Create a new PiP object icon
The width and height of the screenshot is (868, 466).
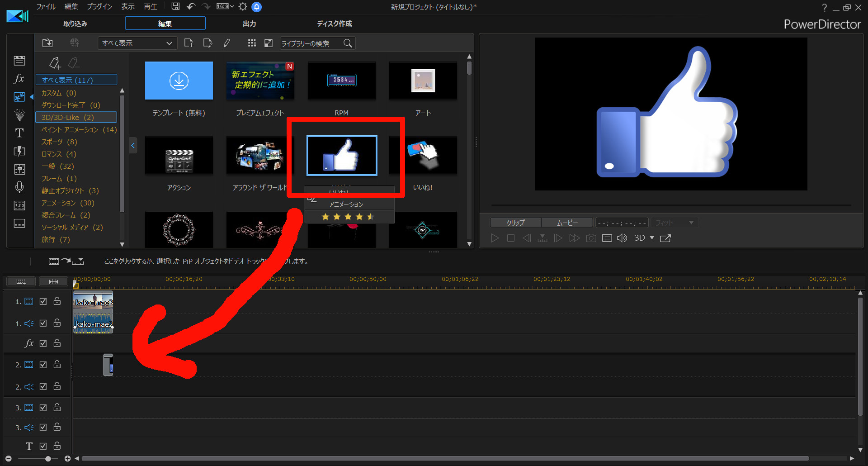coord(189,43)
